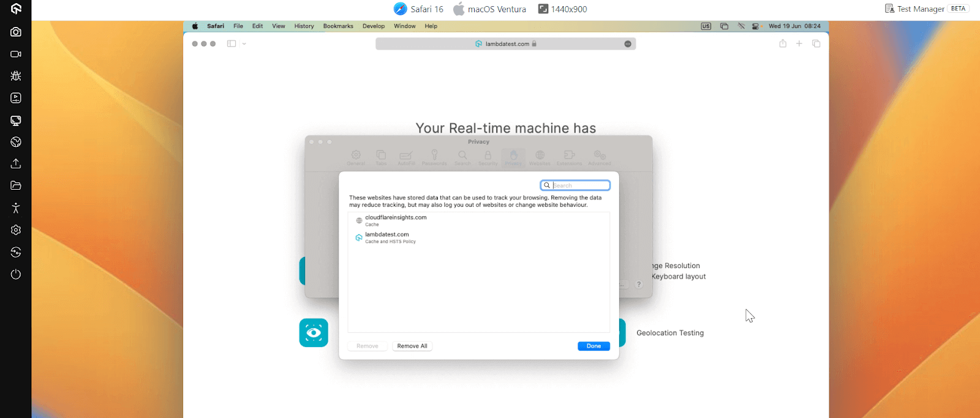Open the Apple menu

click(195, 26)
